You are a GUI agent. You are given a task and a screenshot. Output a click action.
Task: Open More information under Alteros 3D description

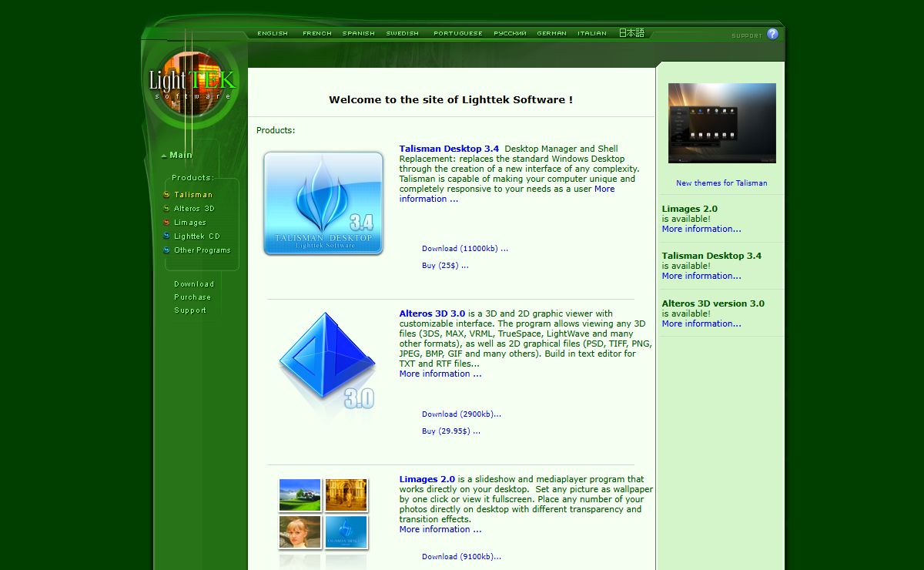pyautogui.click(x=440, y=374)
